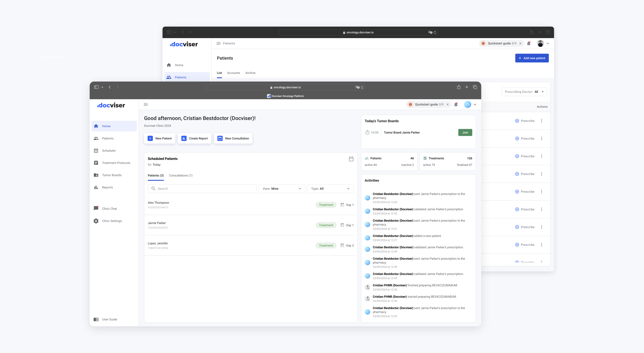
Task: Open browser sidebar chevron in front window
Action: (x=102, y=87)
